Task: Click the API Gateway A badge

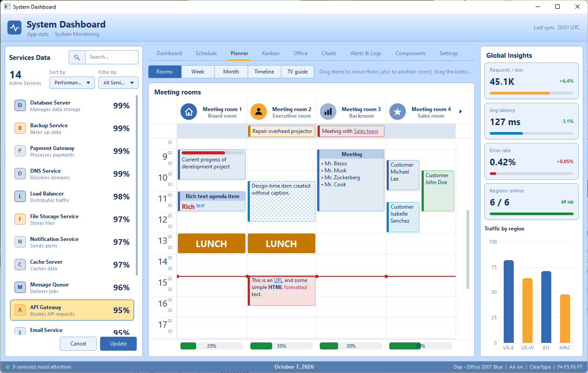Action: click(x=20, y=310)
